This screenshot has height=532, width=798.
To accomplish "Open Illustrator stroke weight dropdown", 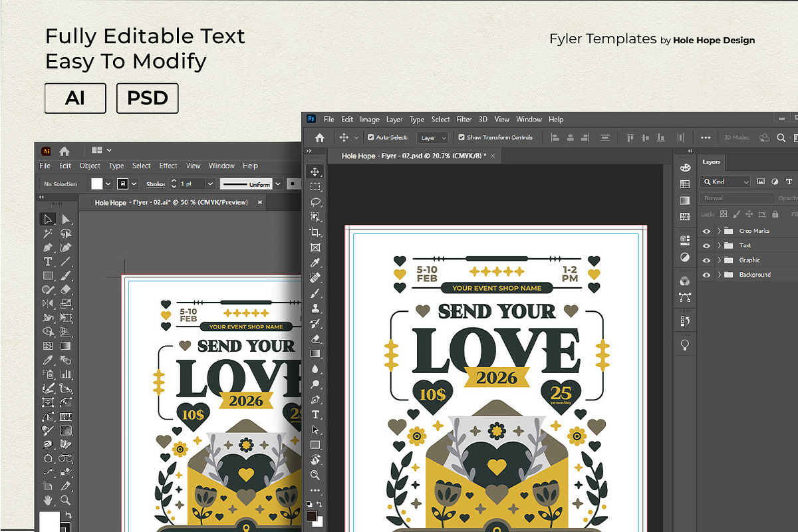I will (211, 184).
